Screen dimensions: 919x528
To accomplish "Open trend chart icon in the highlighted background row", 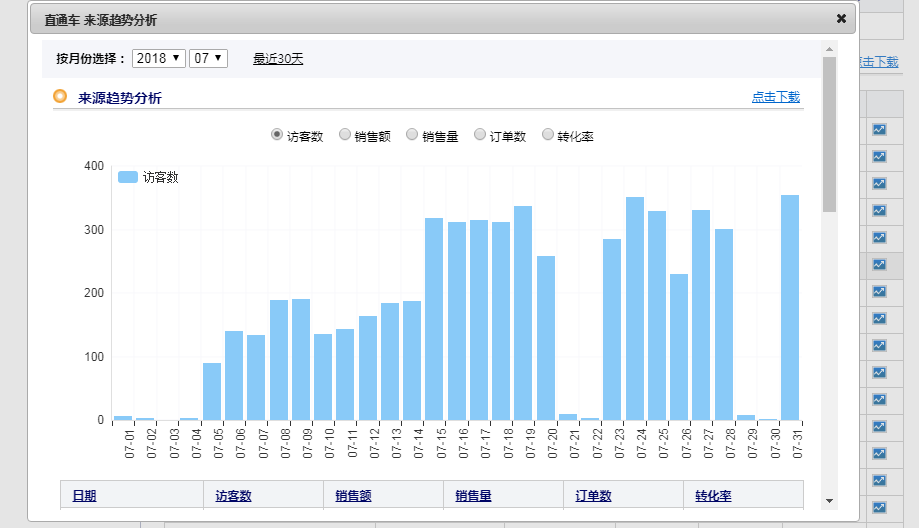I will 879,265.
